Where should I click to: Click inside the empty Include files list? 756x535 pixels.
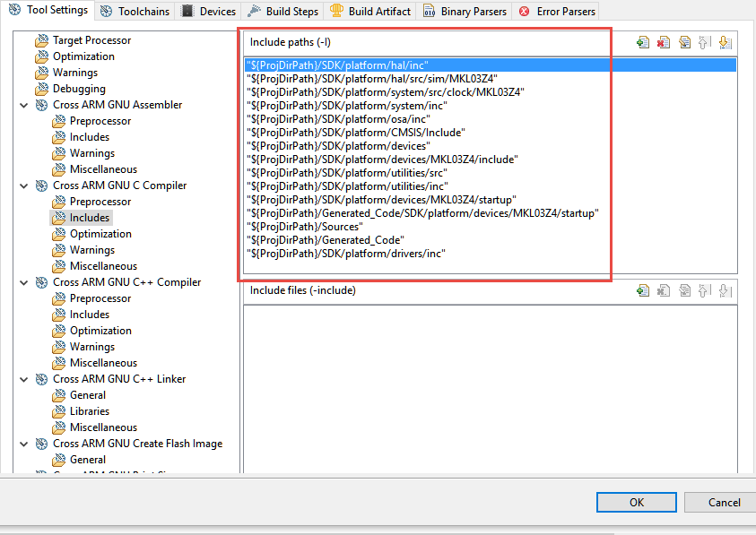coord(491,388)
